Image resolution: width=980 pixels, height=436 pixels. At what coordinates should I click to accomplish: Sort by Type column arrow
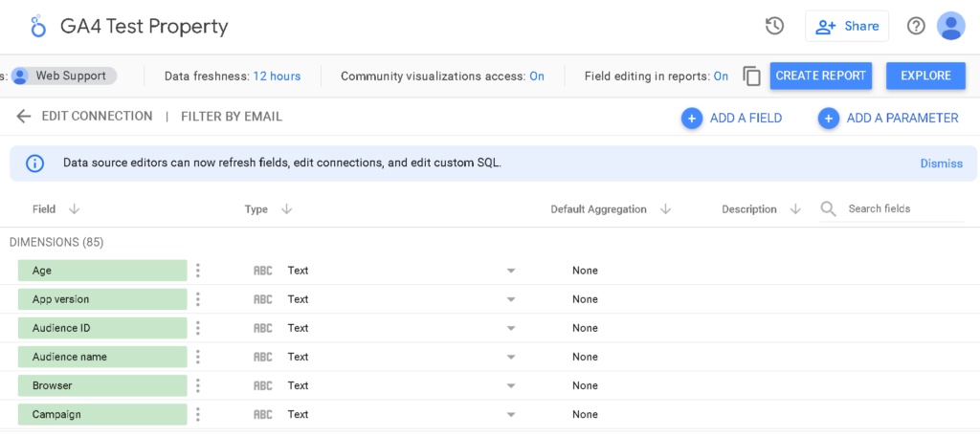[x=287, y=209]
